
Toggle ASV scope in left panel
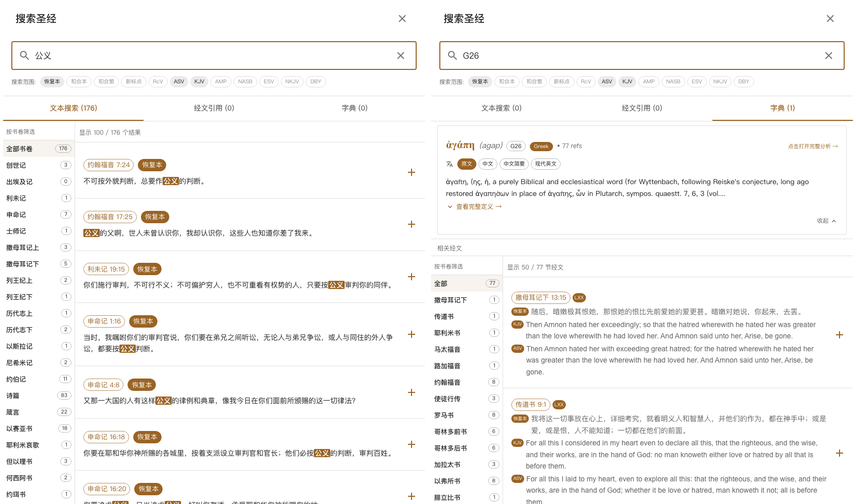(x=179, y=82)
